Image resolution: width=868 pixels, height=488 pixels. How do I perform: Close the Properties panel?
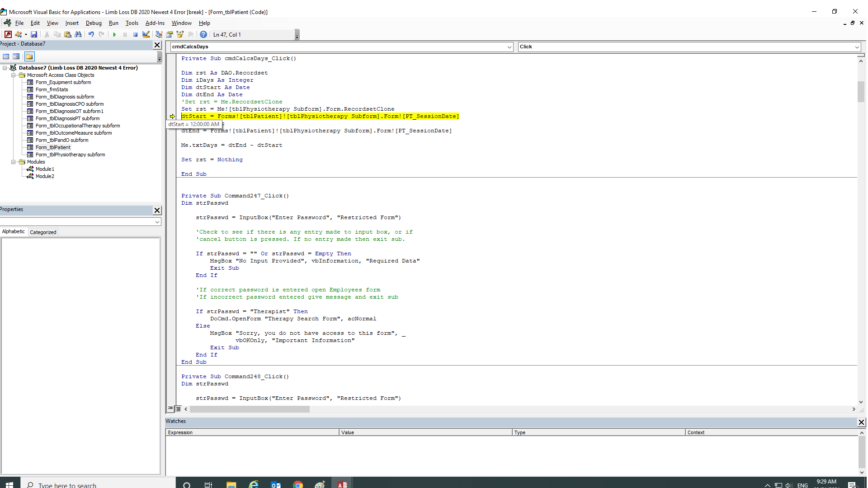click(157, 210)
